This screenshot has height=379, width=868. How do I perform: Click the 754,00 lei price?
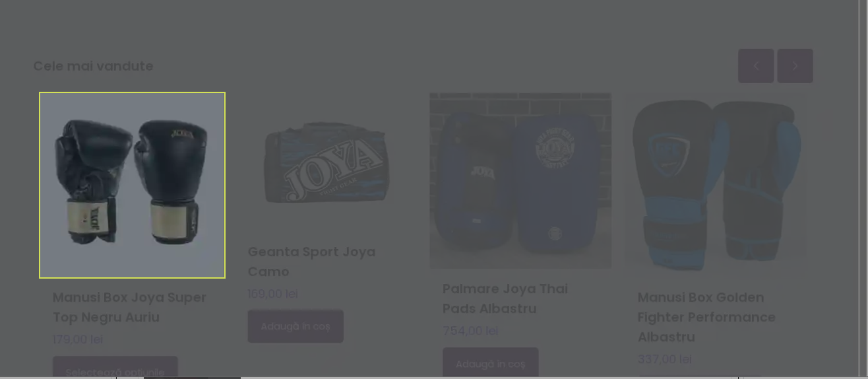pyautogui.click(x=470, y=331)
